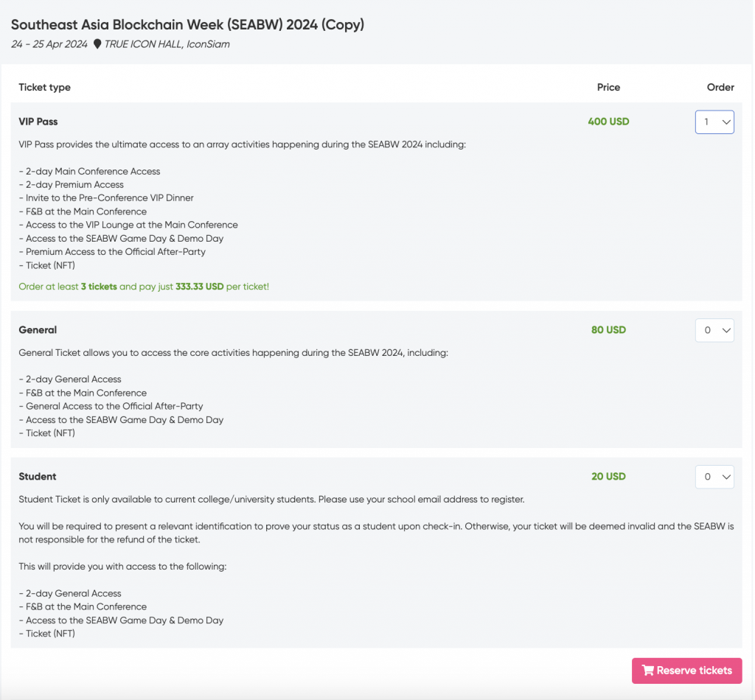Click the Pre-Conference VIP Dinner line
755x700 pixels.
(x=110, y=198)
